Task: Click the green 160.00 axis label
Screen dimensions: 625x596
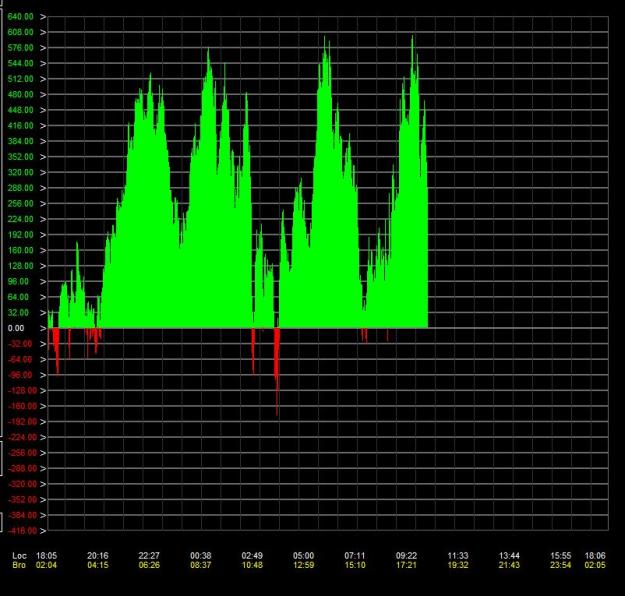Action: pos(20,250)
